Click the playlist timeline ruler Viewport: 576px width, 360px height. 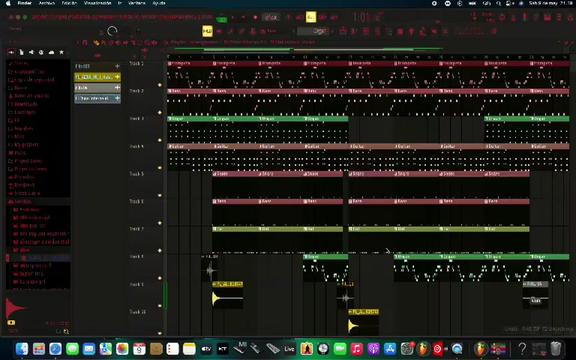click(x=368, y=57)
